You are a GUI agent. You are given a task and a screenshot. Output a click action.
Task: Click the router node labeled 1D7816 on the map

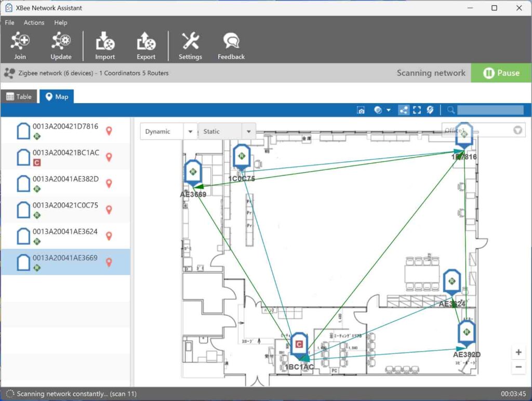[x=464, y=135]
